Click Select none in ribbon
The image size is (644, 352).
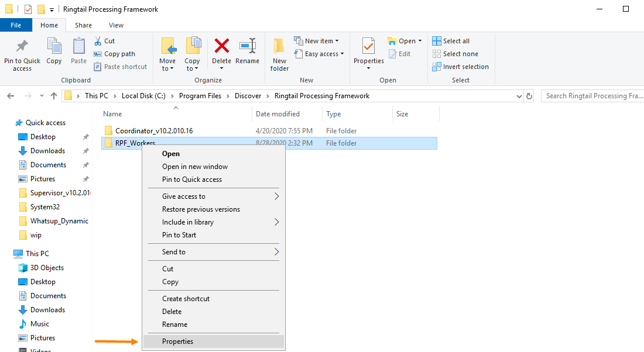[455, 54]
